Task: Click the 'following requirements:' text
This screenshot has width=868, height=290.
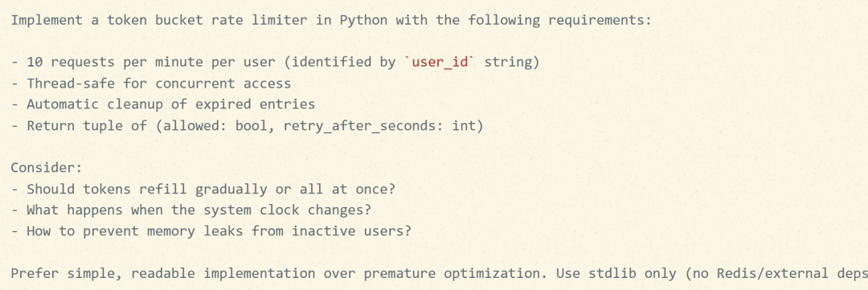Action: (x=559, y=20)
